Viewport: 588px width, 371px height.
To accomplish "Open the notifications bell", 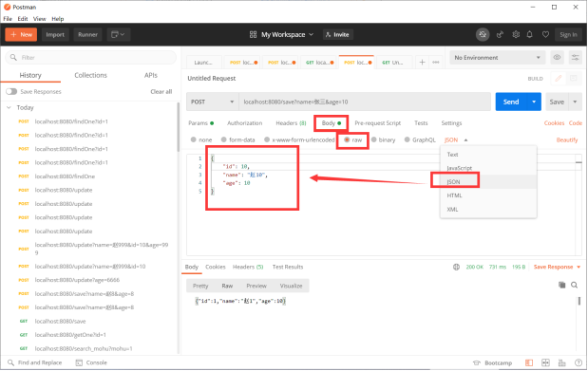I will click(529, 34).
